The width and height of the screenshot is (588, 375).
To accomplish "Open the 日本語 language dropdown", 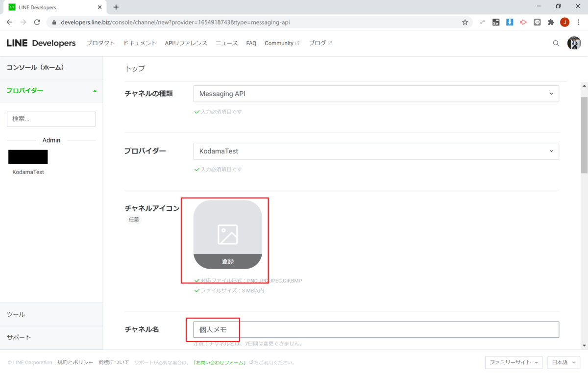I will (563, 362).
